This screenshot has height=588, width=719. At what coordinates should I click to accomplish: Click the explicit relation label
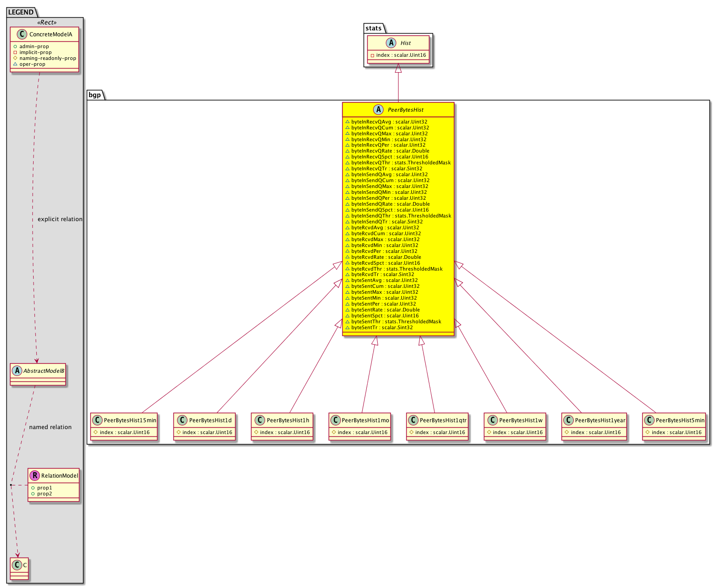(x=60, y=219)
